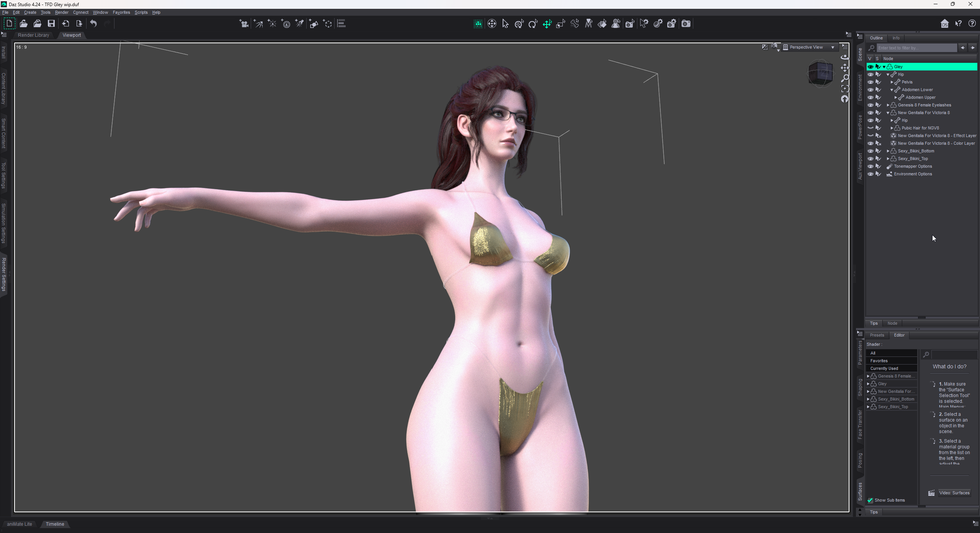
Task: Expand Gley in Surfaces list
Action: click(868, 384)
